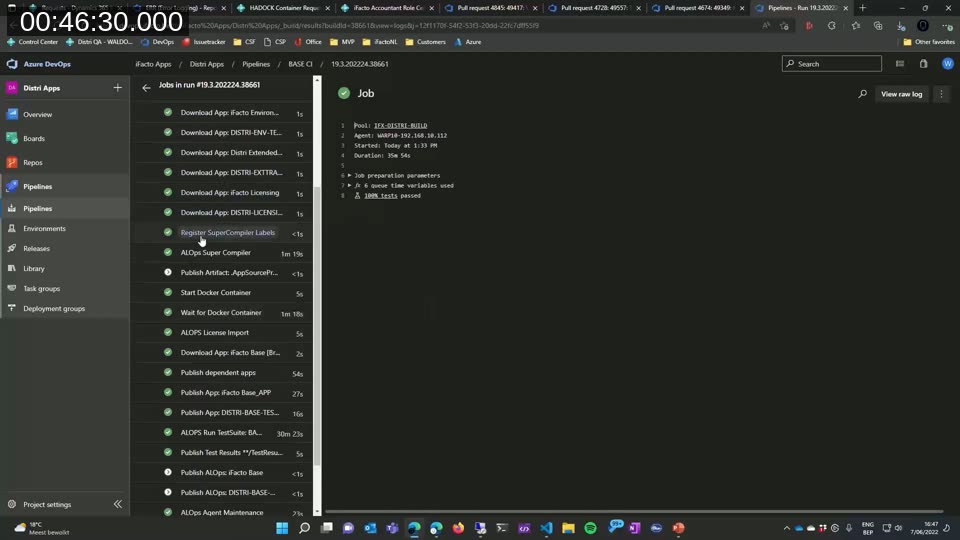Focus the Search box
Viewport: 960px width, 540px height.
831,64
